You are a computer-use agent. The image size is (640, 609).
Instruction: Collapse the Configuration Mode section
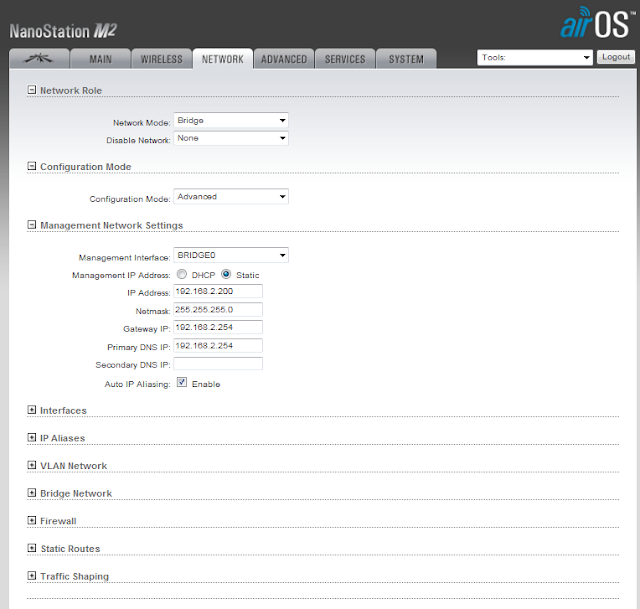pyautogui.click(x=31, y=166)
